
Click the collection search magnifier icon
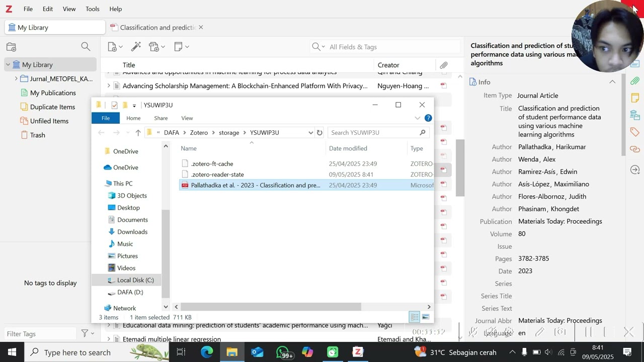click(86, 47)
